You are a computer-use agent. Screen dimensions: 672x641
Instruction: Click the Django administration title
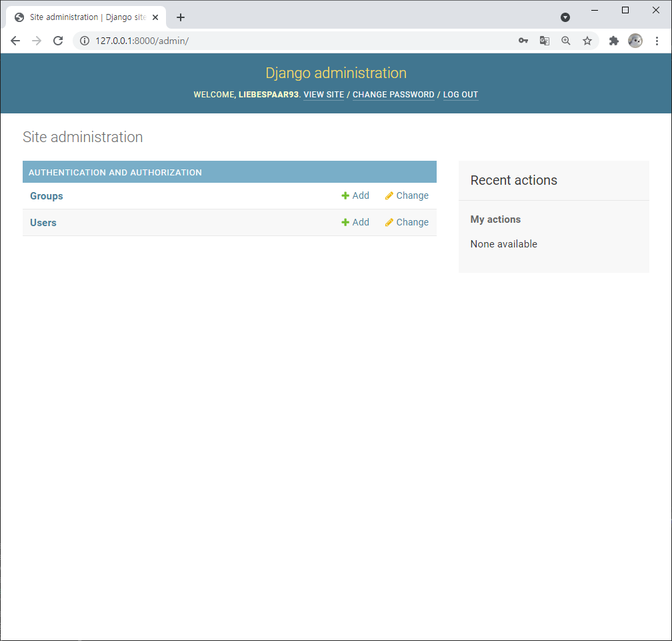pos(336,73)
